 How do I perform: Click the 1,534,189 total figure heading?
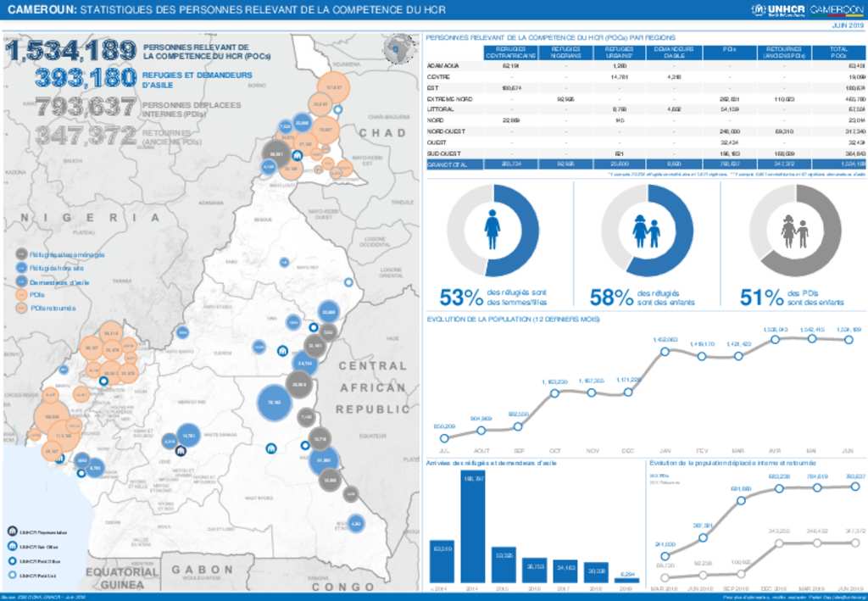pyautogui.click(x=70, y=51)
